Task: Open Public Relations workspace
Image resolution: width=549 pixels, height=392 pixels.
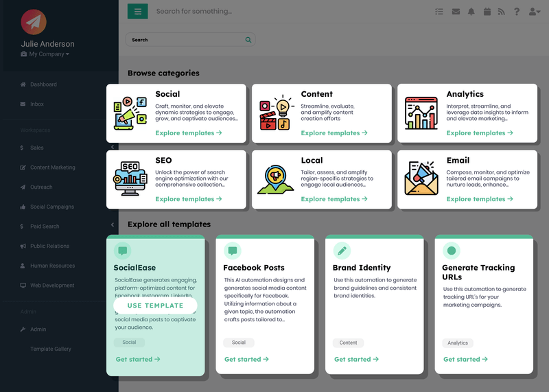Action: [x=49, y=246]
